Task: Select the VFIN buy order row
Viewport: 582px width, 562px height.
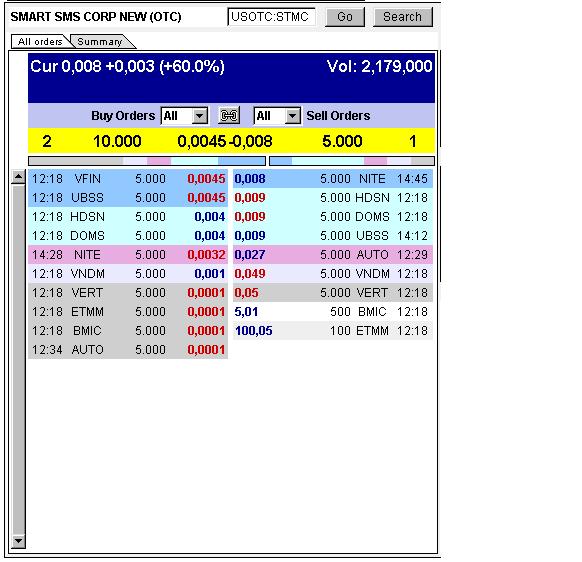Action: pyautogui.click(x=128, y=179)
